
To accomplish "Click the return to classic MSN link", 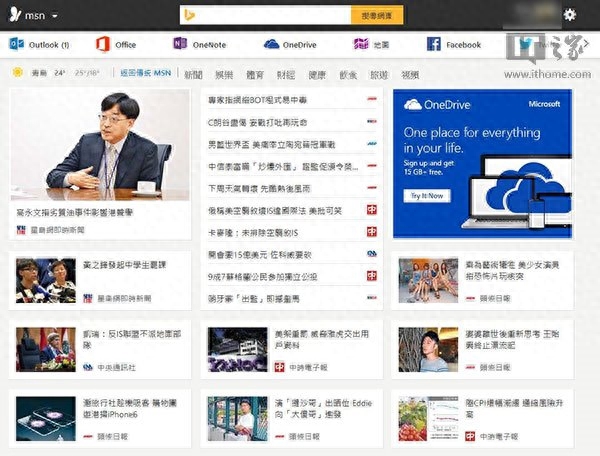I will tap(145, 73).
